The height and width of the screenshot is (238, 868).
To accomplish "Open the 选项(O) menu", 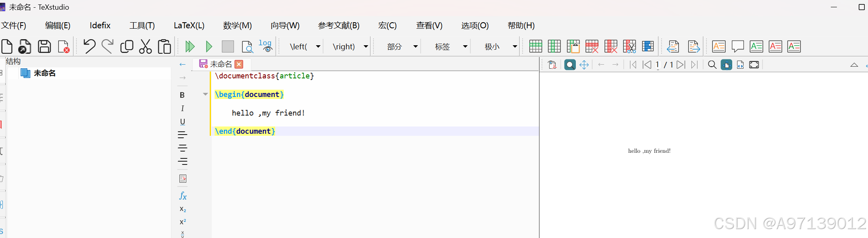I will point(475,25).
